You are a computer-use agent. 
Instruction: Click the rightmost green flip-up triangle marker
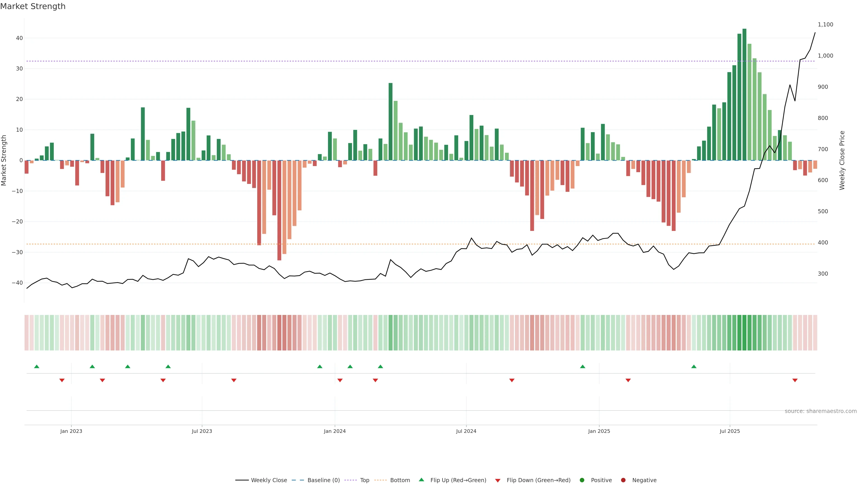pos(694,366)
